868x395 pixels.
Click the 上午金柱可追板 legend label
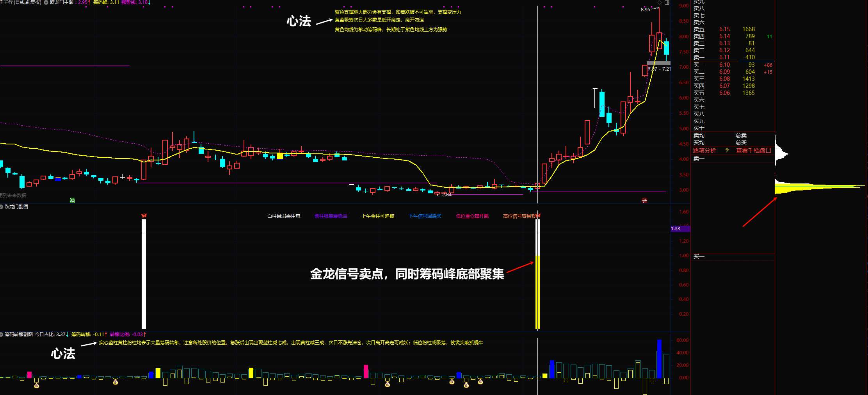pyautogui.click(x=378, y=216)
